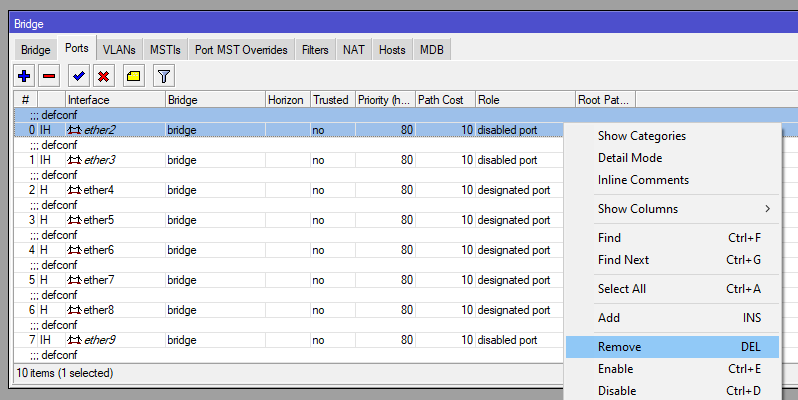The image size is (798, 400).
Task: Click the ether8 interface port icon
Action: click(x=74, y=310)
